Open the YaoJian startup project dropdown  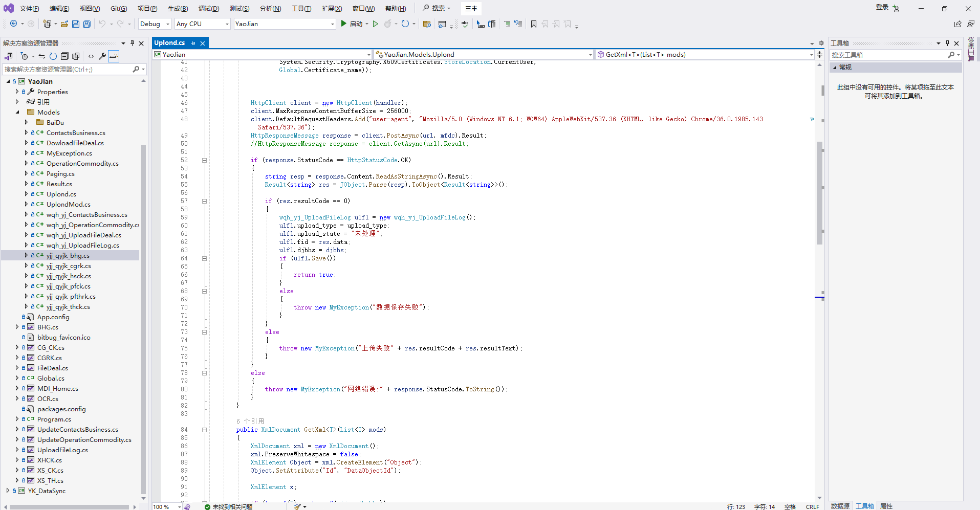point(285,24)
